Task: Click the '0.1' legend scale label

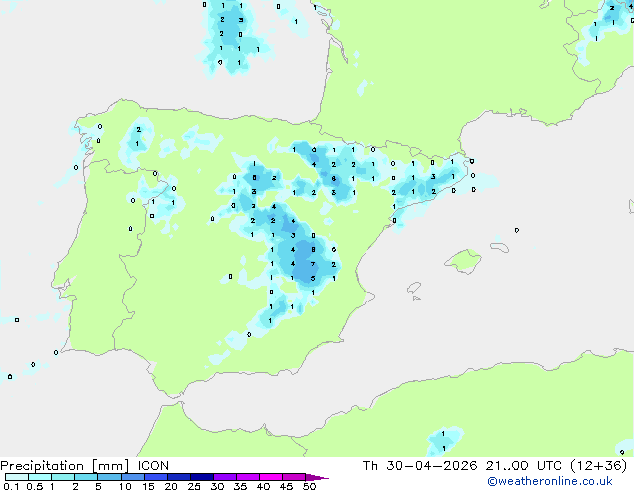Action: point(11,486)
